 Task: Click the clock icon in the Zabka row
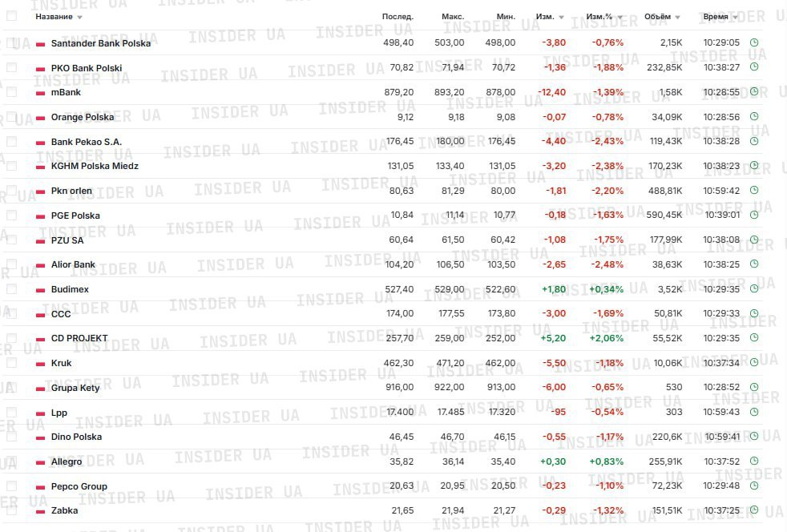pyautogui.click(x=754, y=510)
